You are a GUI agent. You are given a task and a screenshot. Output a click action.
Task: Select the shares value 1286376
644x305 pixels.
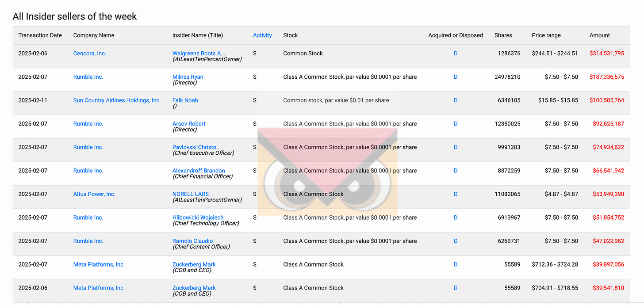509,53
